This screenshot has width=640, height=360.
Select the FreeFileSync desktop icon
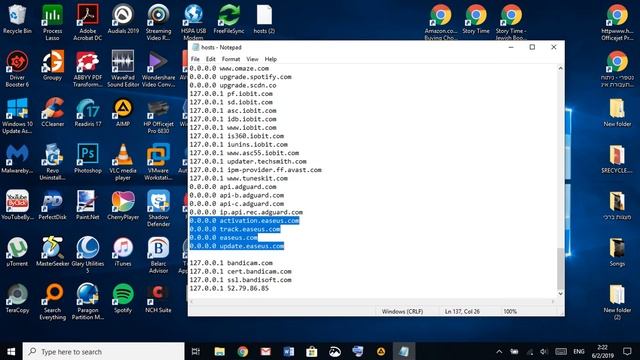229,19
